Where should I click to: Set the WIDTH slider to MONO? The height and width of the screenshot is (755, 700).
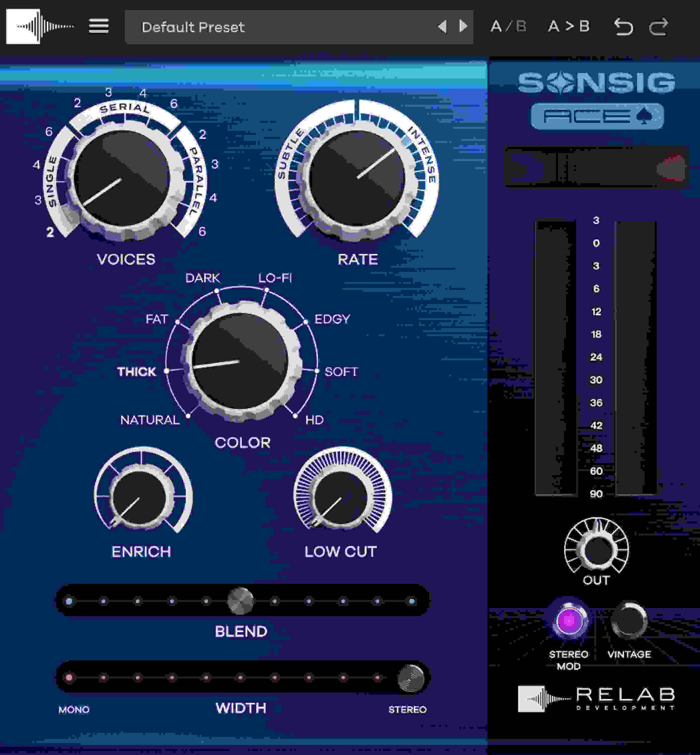(x=68, y=678)
